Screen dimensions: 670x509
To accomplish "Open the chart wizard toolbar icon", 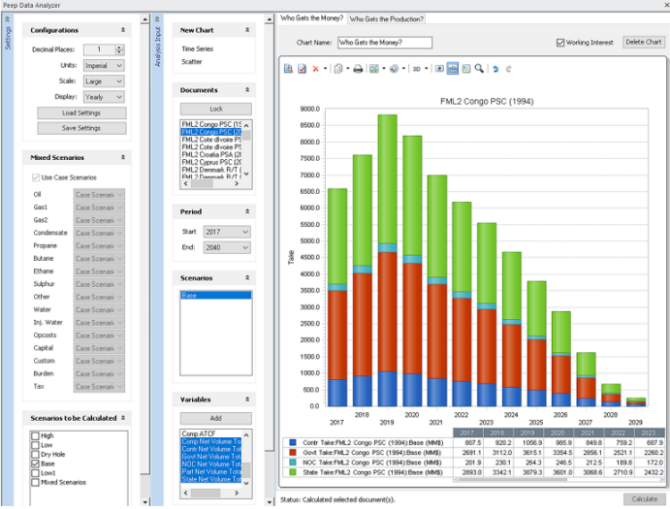I will click(x=288, y=69).
